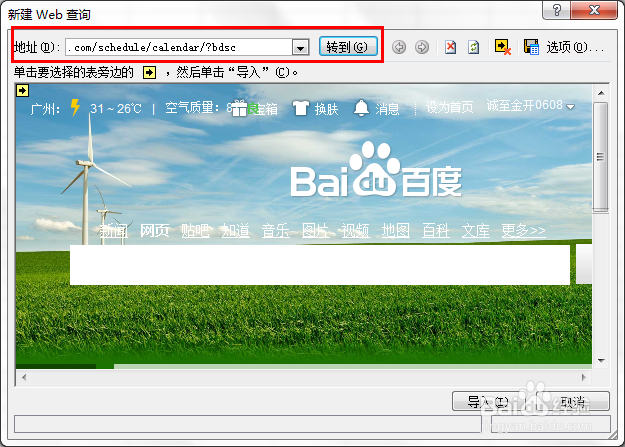Open the 视频 video link
Viewport: 625px width, 447px height.
(356, 230)
